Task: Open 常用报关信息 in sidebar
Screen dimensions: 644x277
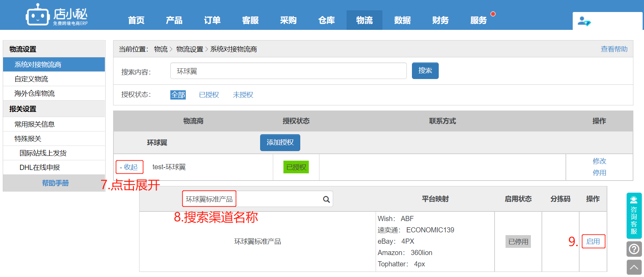Action: point(54,124)
